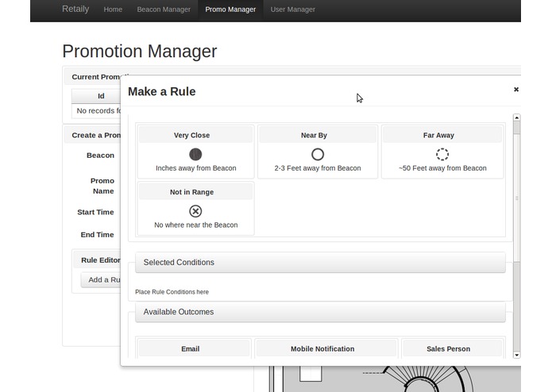Click 'Inches away from Beacon' text
Viewport: 552px width, 392px height.
click(196, 168)
